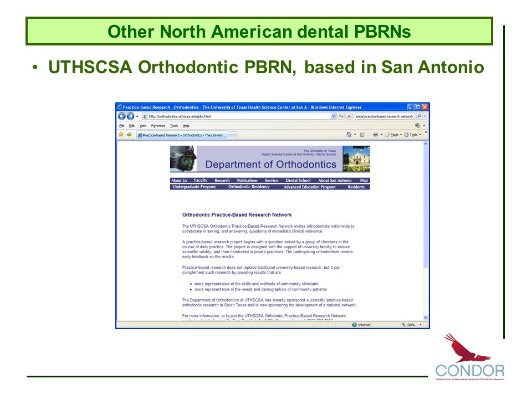Click the CONDOR logo on slide

coord(470,356)
